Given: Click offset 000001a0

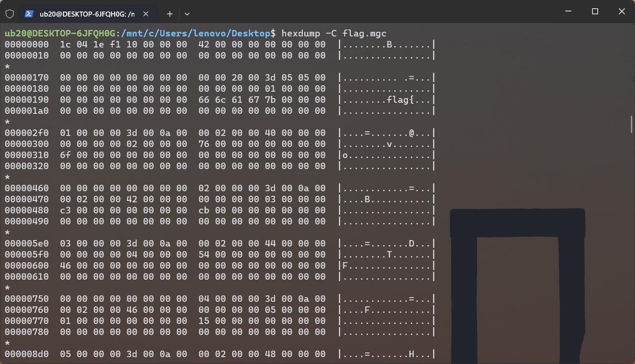Looking at the screenshot, I should pyautogui.click(x=27, y=111).
